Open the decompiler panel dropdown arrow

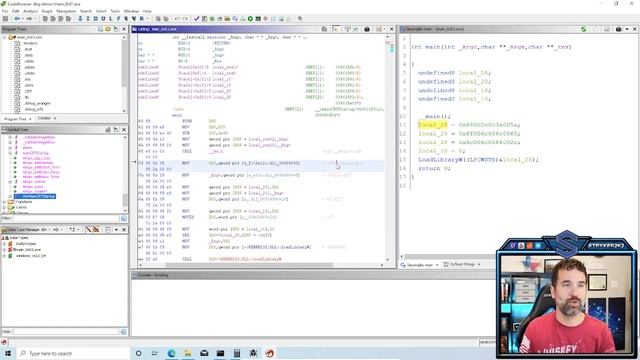(x=627, y=29)
